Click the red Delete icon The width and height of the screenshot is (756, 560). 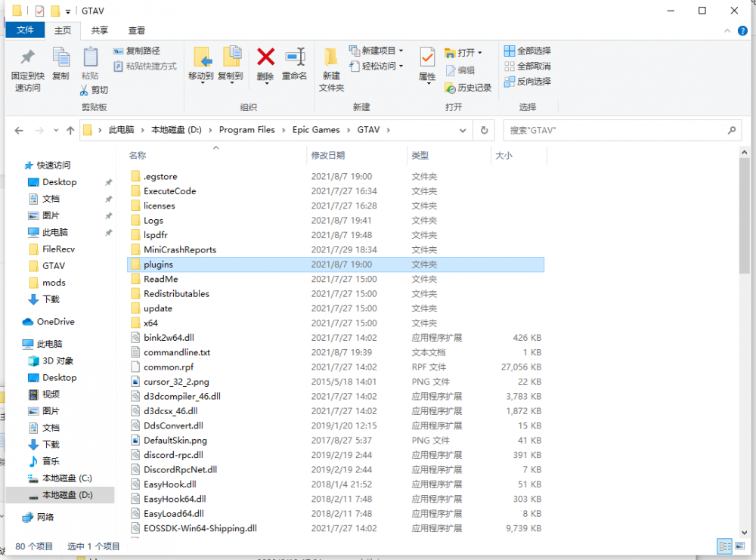(x=265, y=57)
